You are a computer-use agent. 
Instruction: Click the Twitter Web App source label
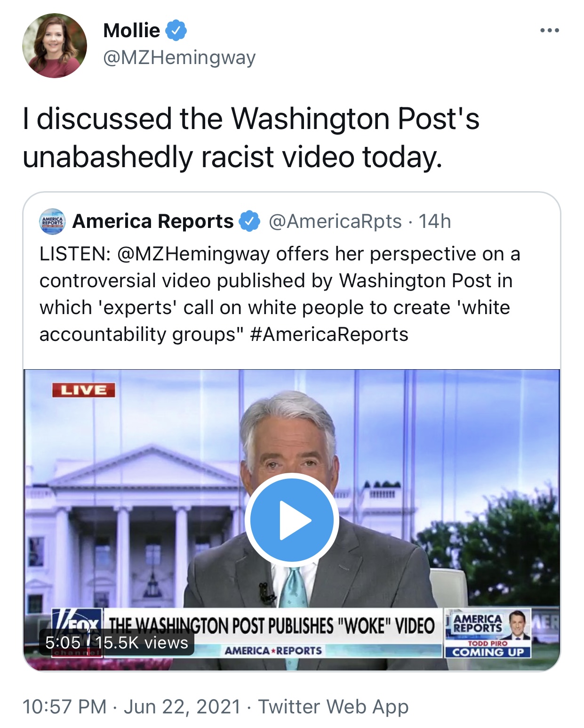(x=333, y=707)
